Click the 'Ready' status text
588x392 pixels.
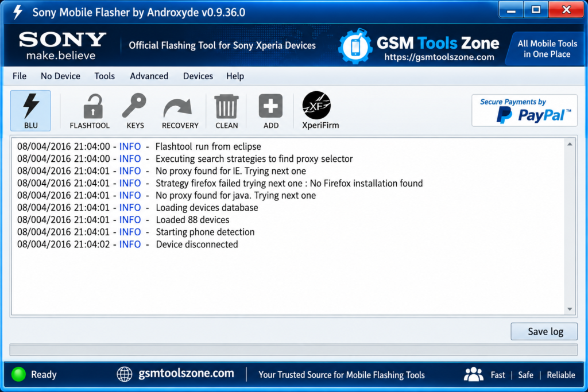click(x=44, y=374)
